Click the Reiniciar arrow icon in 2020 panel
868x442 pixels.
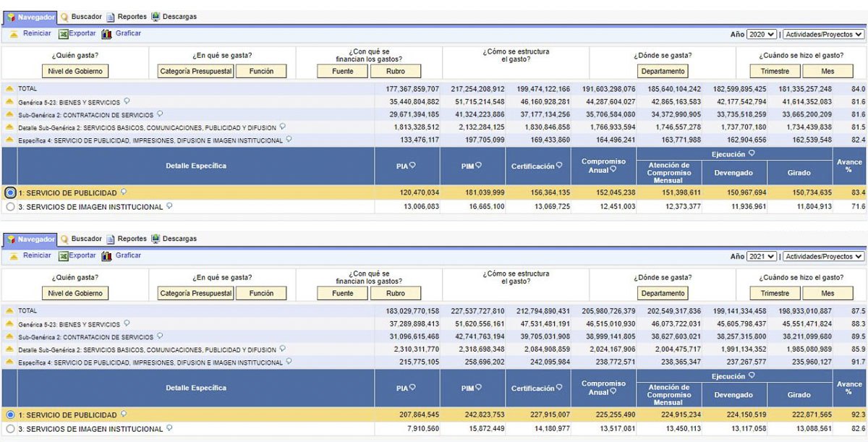coord(14,33)
